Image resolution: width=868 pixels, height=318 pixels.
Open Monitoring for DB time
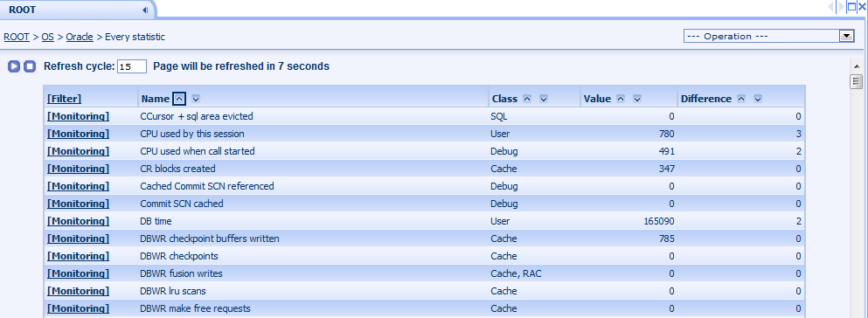point(78,221)
